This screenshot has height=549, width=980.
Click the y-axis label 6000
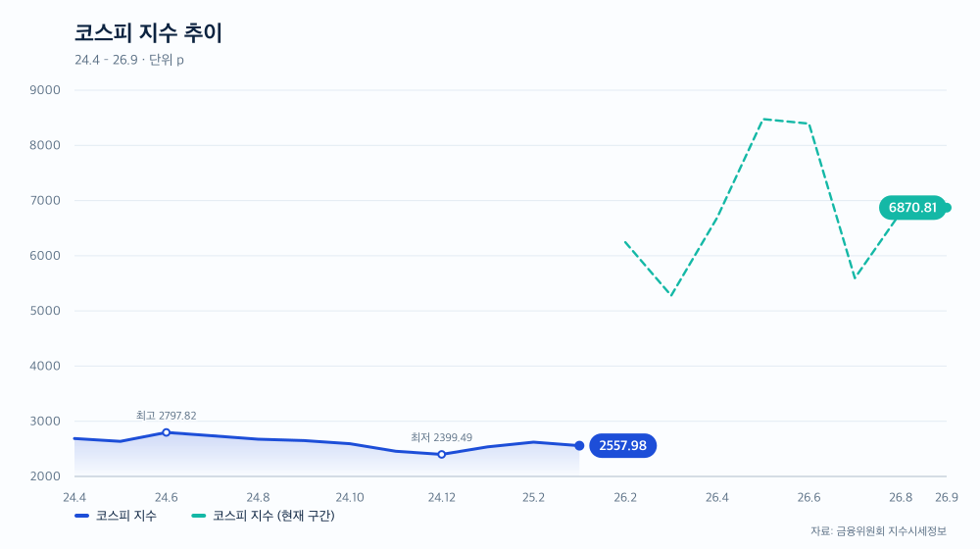click(x=45, y=256)
